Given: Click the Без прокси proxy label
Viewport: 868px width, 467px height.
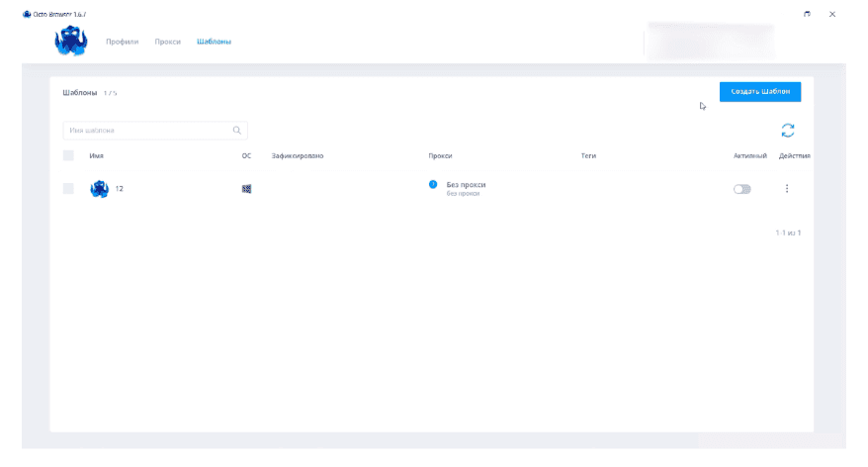Looking at the screenshot, I should (466, 185).
